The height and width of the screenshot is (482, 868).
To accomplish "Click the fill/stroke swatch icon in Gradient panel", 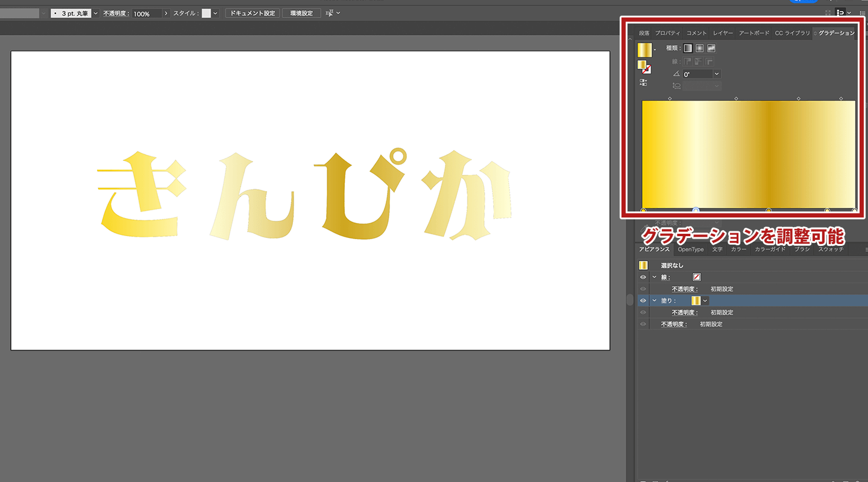I will pos(644,66).
